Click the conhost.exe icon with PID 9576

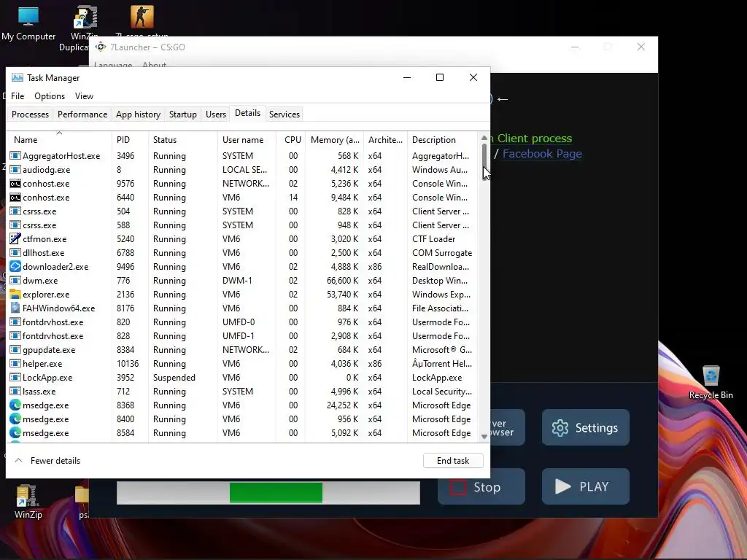[15, 183]
